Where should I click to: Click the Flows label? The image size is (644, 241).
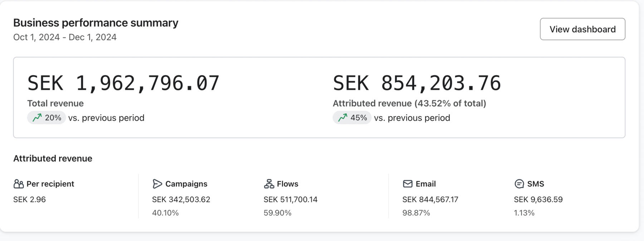(x=287, y=184)
